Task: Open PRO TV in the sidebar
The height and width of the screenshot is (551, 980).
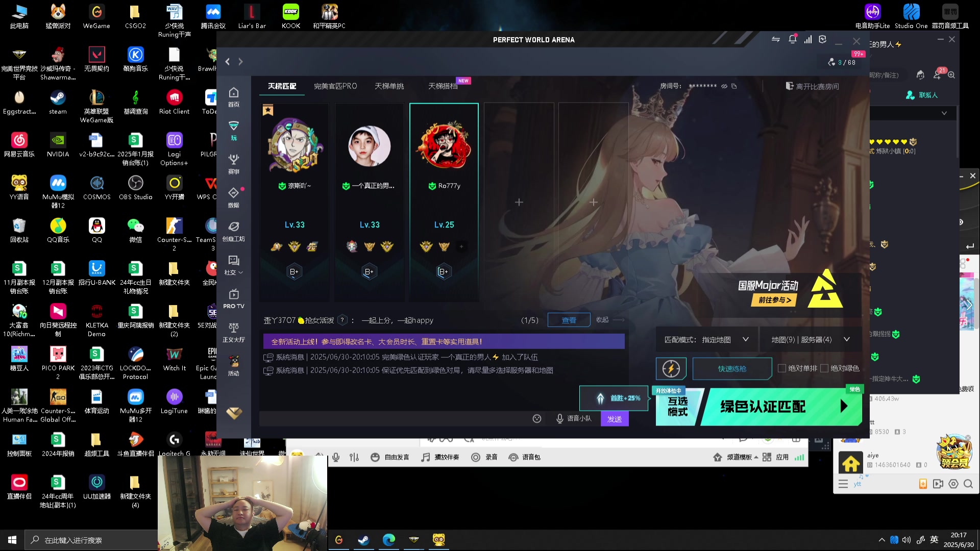Action: (234, 298)
